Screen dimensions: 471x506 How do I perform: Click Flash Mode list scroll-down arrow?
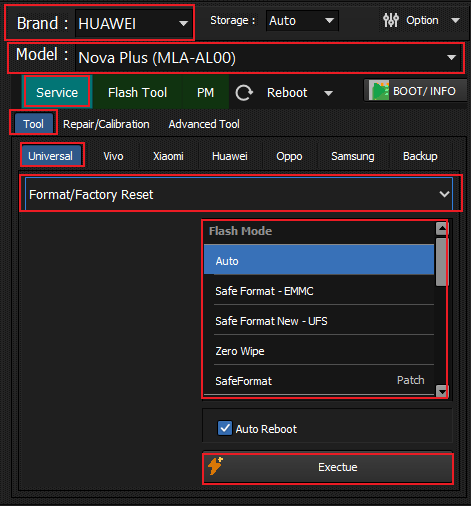click(442, 391)
